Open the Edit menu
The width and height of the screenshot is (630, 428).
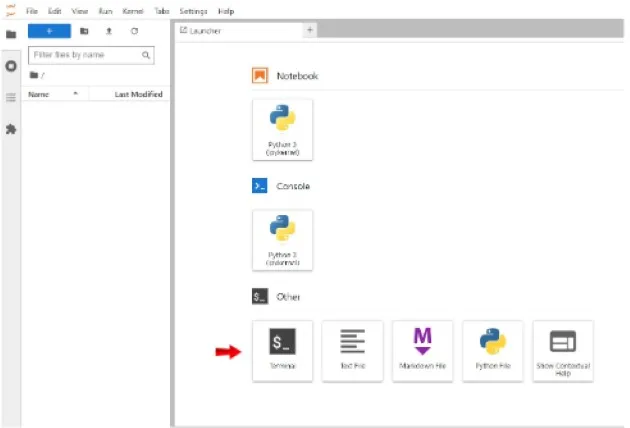(55, 11)
